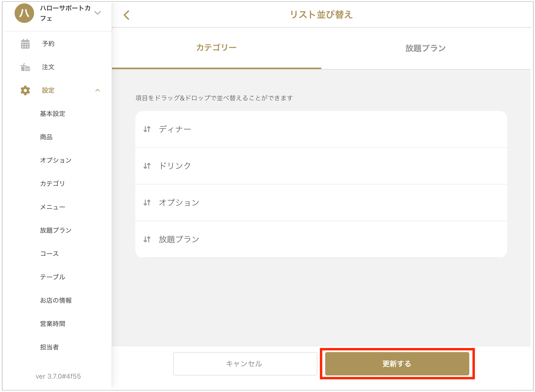Screen dimensions: 535x392
Task: Open the store name dropdown chevron
Action: point(98,13)
